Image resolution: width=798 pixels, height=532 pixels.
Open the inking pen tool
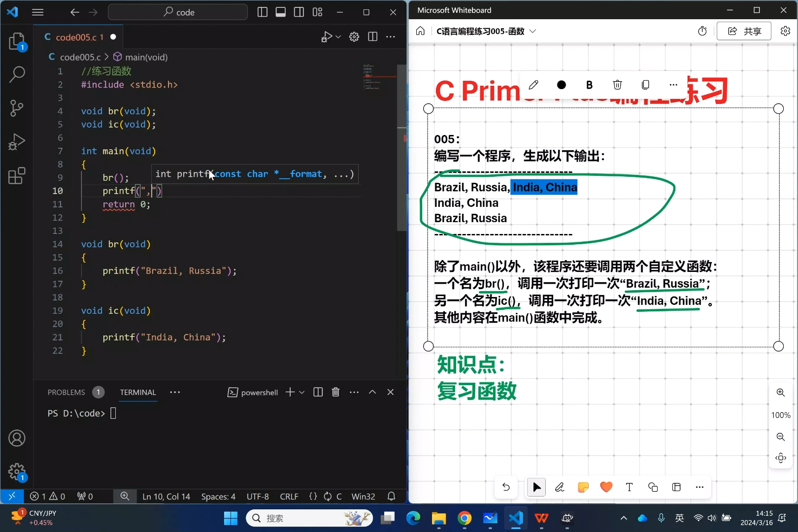560,487
